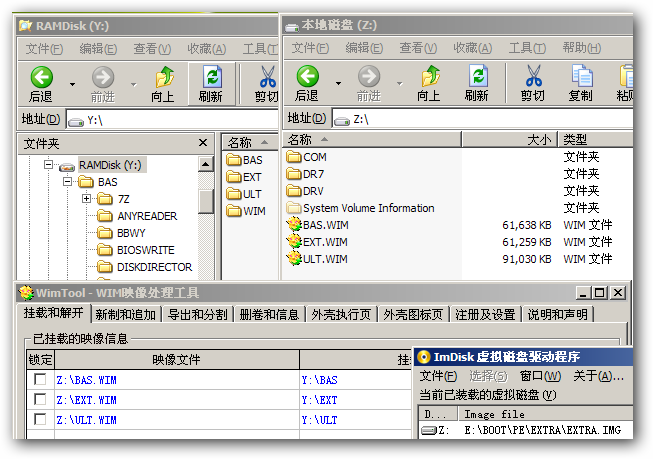Switch to 外壳图标页 tab
Viewport: 653px width, 459px height.
coord(413,314)
